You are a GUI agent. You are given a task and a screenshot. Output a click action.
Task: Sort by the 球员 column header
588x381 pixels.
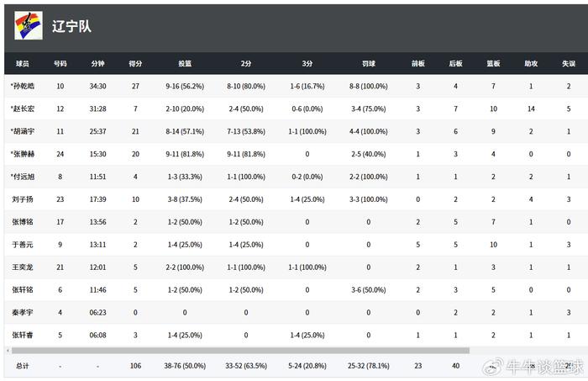(x=23, y=63)
